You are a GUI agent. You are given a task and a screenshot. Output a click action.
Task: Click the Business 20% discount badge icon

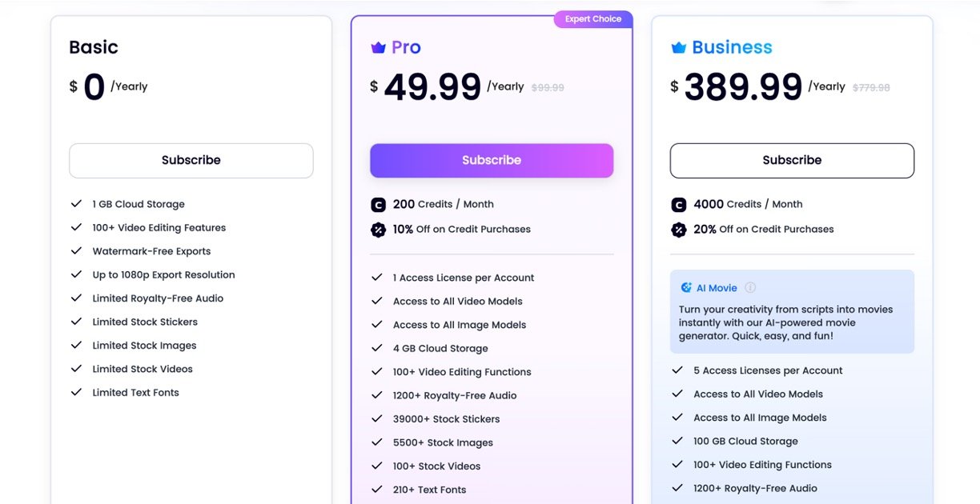[679, 230]
